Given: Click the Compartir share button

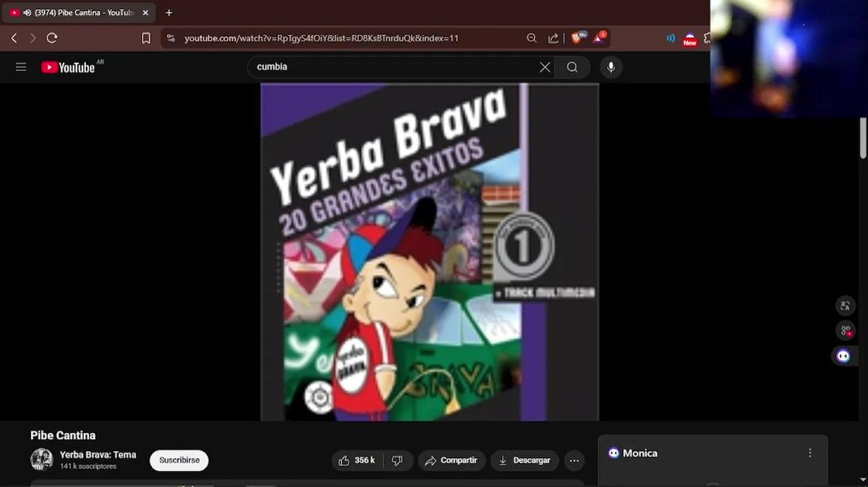Looking at the screenshot, I should click(x=452, y=461).
